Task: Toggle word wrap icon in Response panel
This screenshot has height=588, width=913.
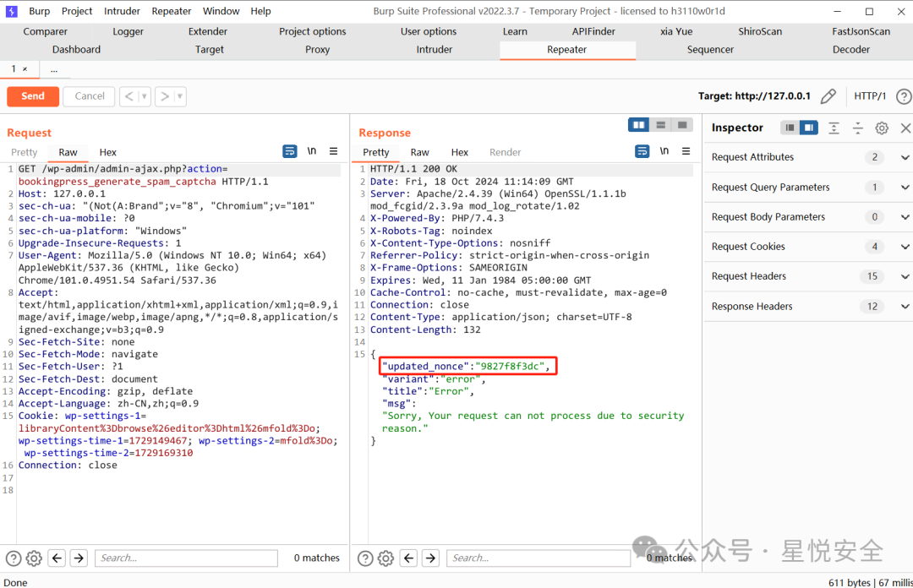Action: coord(642,151)
